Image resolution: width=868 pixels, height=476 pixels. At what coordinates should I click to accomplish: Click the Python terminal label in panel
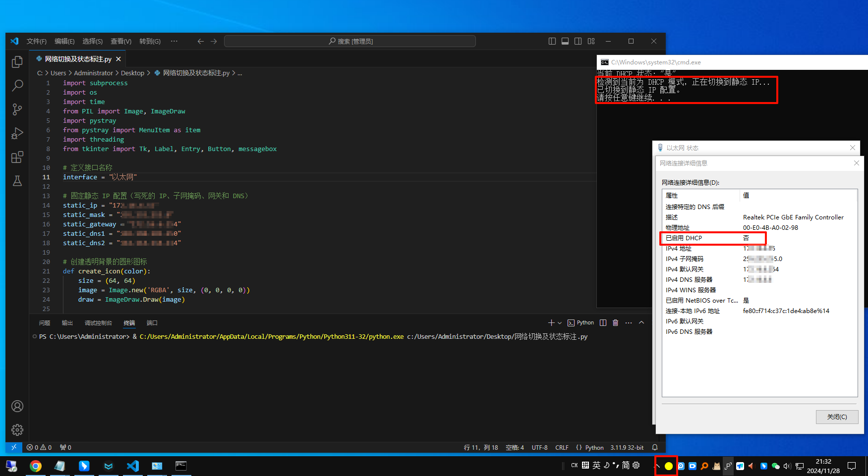pyautogui.click(x=580, y=322)
